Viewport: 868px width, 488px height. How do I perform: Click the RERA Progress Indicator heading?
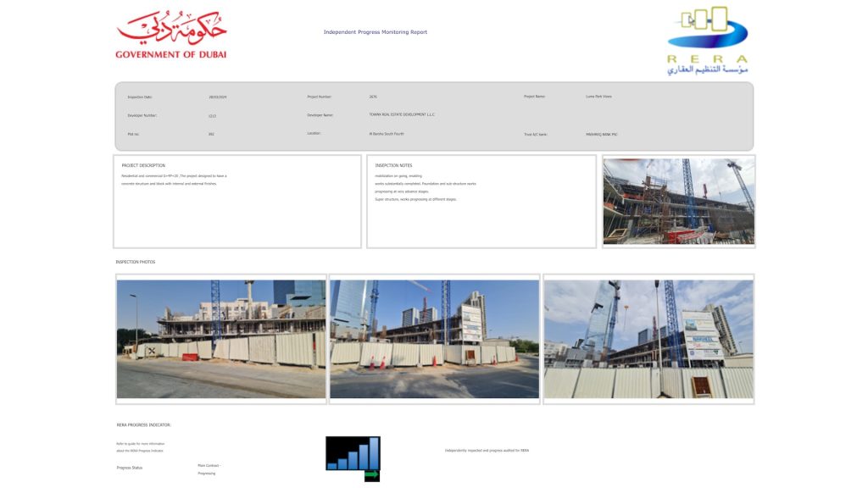pos(144,424)
